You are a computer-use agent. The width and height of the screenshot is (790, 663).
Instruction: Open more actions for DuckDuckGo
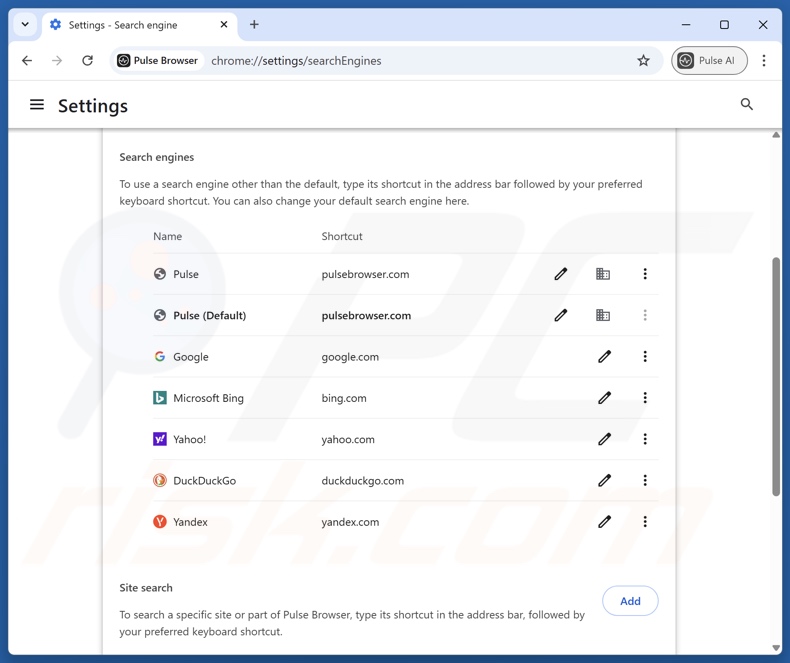pyautogui.click(x=645, y=481)
